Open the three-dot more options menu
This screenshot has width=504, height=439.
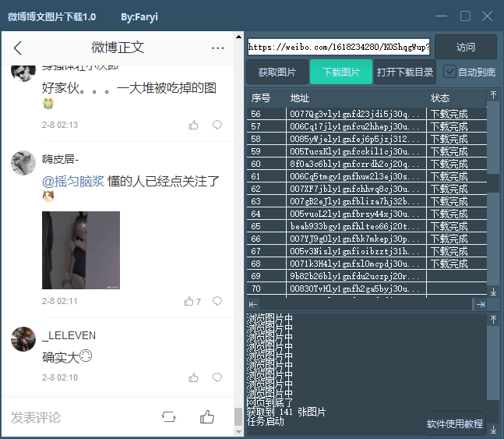coord(217,48)
